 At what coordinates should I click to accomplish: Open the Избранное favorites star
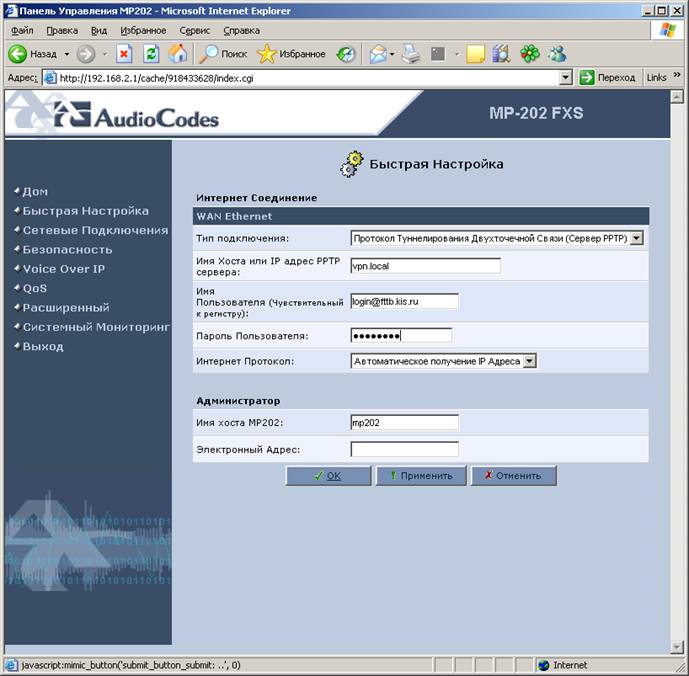click(x=291, y=54)
